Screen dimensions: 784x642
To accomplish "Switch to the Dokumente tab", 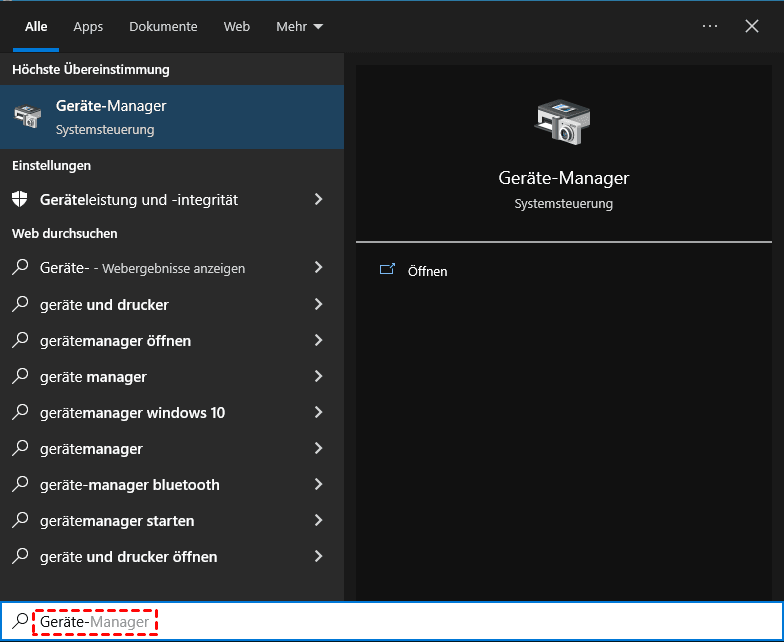I will [163, 26].
